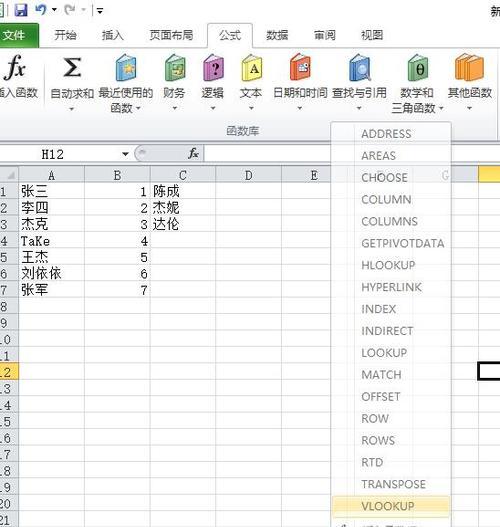Click the Save icon in quick access toolbar
500x527 pixels.
click(x=21, y=10)
